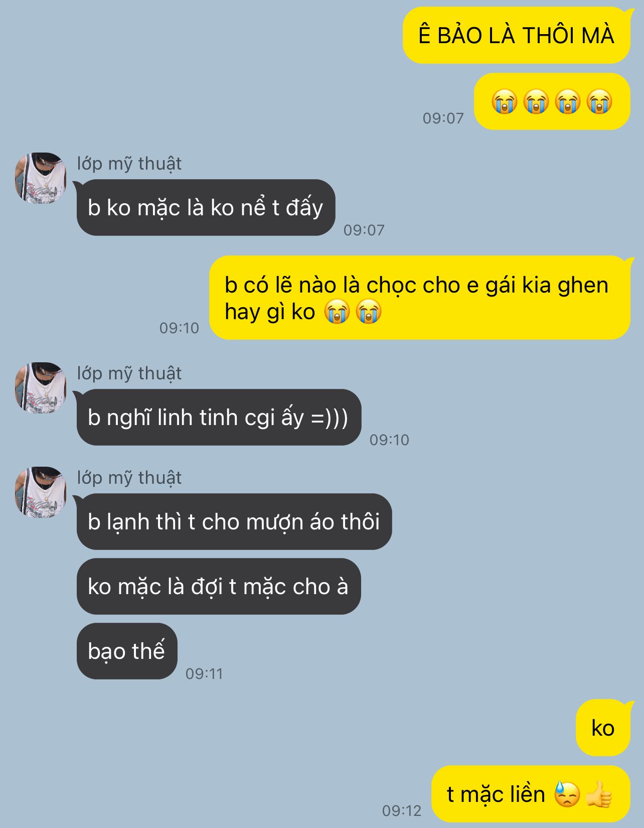644x828 pixels.
Task: Tap the first crying emoji in emoji-only bubble
Action: point(504,102)
